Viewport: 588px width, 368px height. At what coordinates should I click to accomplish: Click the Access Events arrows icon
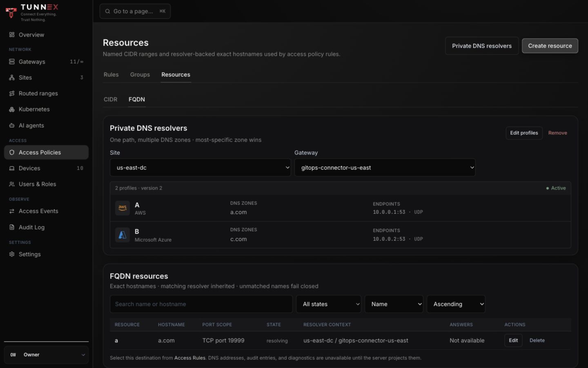click(x=12, y=211)
